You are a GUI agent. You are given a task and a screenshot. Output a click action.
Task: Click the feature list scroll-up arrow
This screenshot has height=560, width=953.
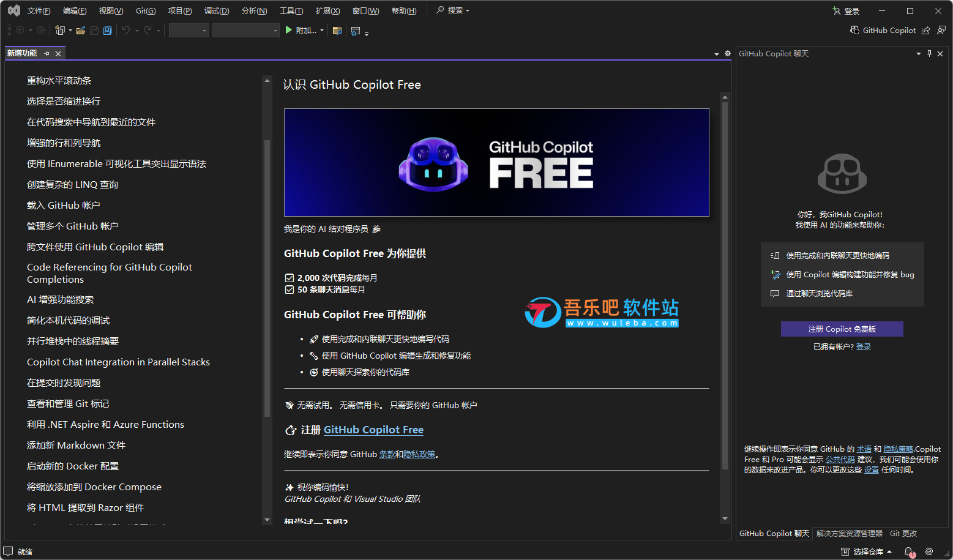pos(267,80)
